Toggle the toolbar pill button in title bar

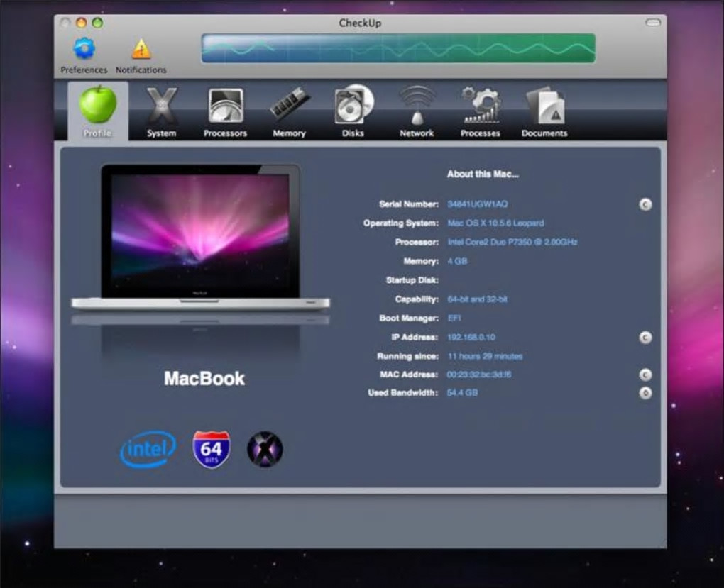(652, 23)
